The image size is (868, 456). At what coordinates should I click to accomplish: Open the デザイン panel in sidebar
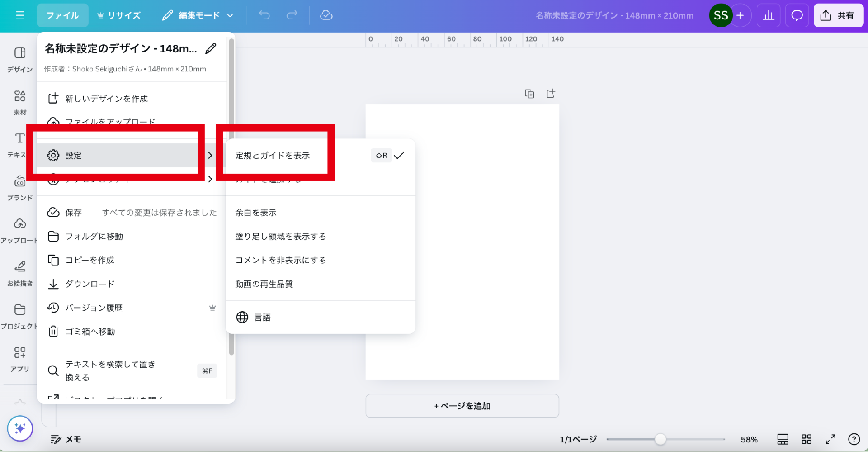(20, 59)
